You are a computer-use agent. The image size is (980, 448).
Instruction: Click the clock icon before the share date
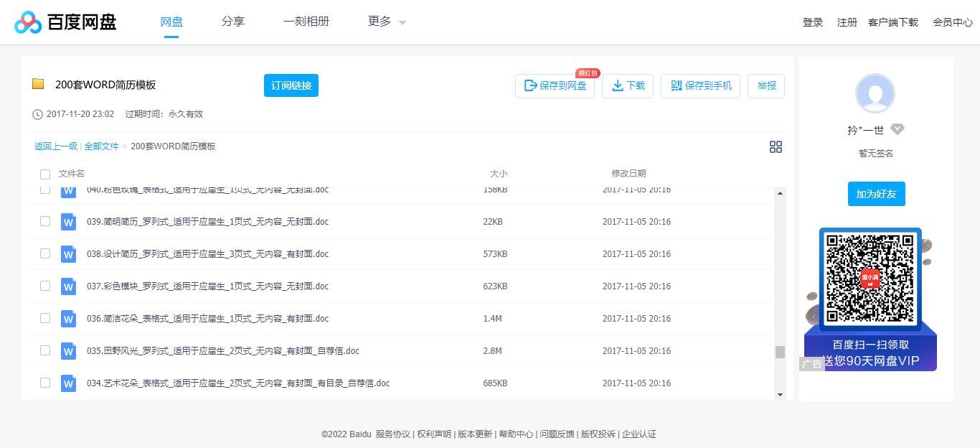point(37,113)
